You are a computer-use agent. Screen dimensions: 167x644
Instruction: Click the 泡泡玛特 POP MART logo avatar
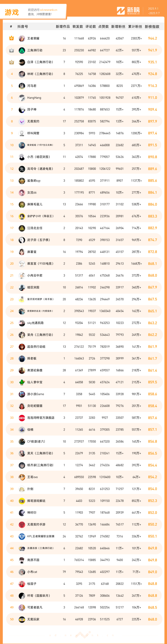point(22,418)
